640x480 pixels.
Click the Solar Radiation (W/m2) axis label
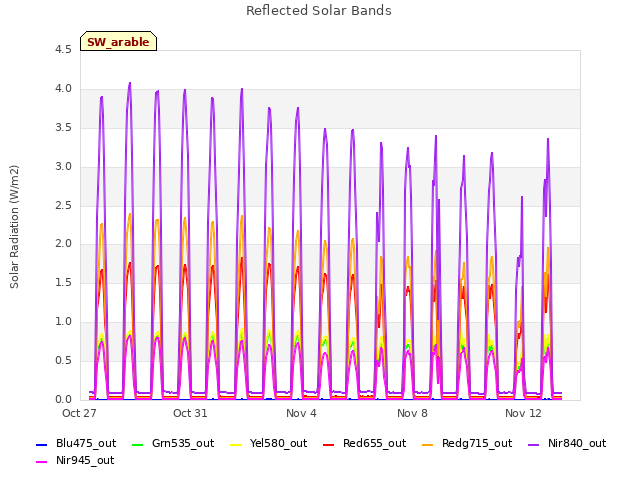coord(14,227)
